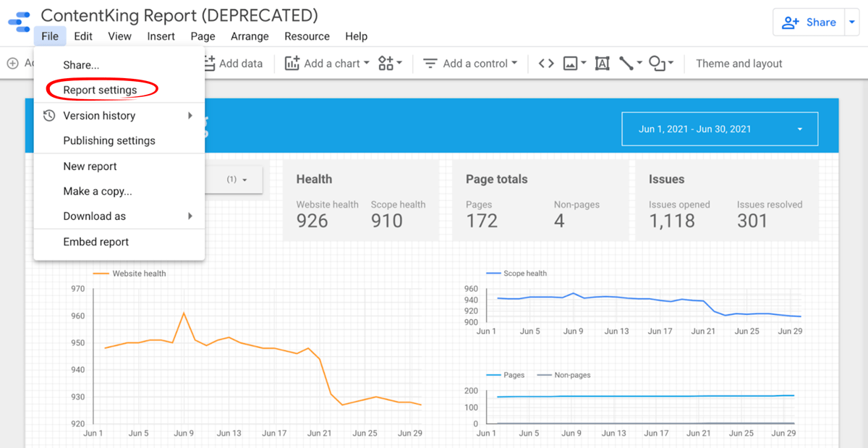Click the Issues opened value 1,118
Viewport: 868px width, 448px height.
coord(672,221)
